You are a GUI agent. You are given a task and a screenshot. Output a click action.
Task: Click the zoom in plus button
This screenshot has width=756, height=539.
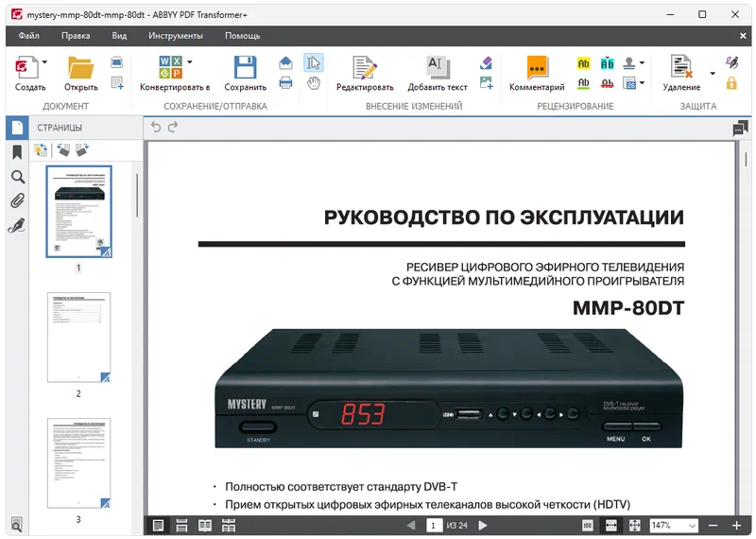(737, 525)
